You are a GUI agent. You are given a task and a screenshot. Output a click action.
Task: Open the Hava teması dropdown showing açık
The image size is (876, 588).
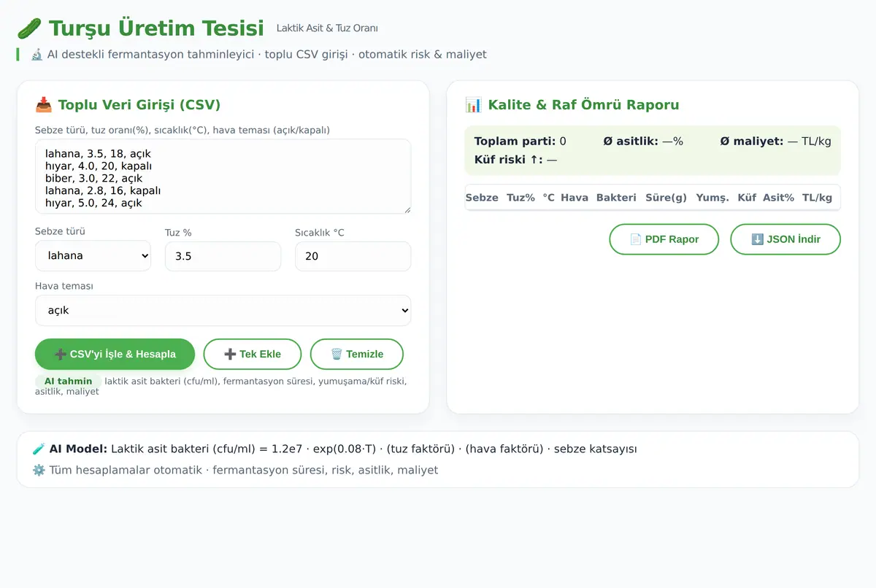tap(223, 310)
